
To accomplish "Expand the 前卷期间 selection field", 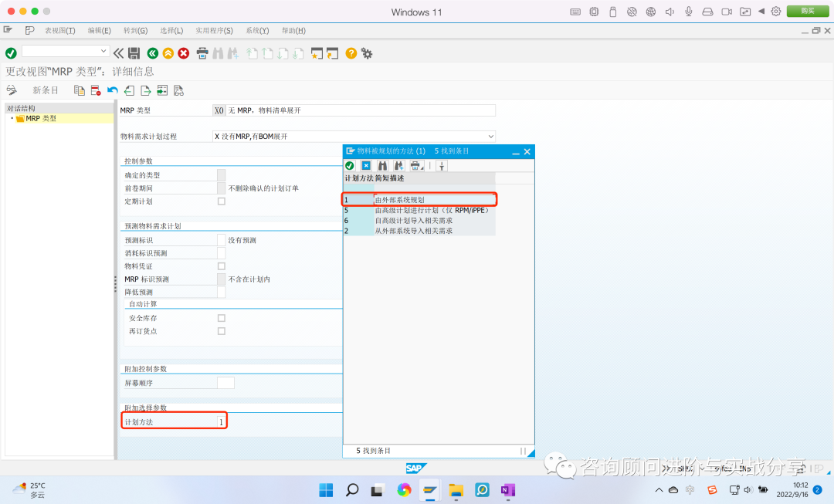I will [x=222, y=188].
